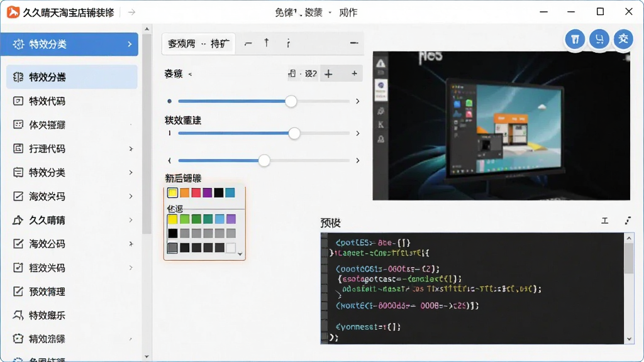Click the right arrow of the first slider
Image resolution: width=644 pixels, height=362 pixels.
[x=358, y=101]
